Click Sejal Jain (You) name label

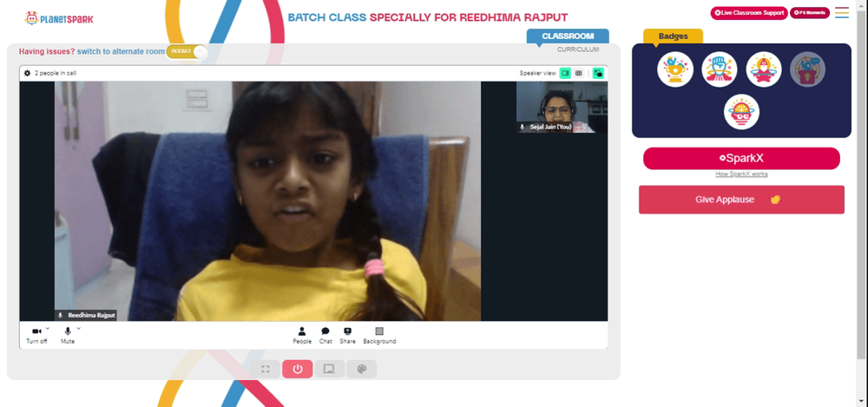point(551,127)
